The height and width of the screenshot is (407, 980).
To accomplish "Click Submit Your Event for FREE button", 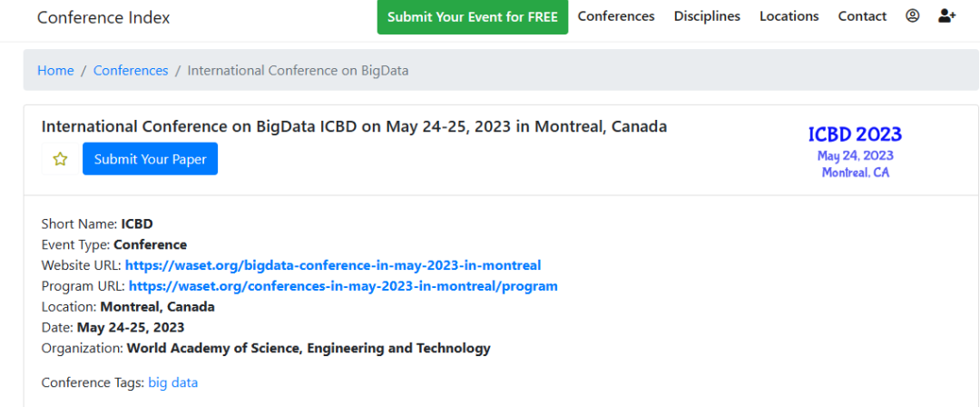I will 473,17.
